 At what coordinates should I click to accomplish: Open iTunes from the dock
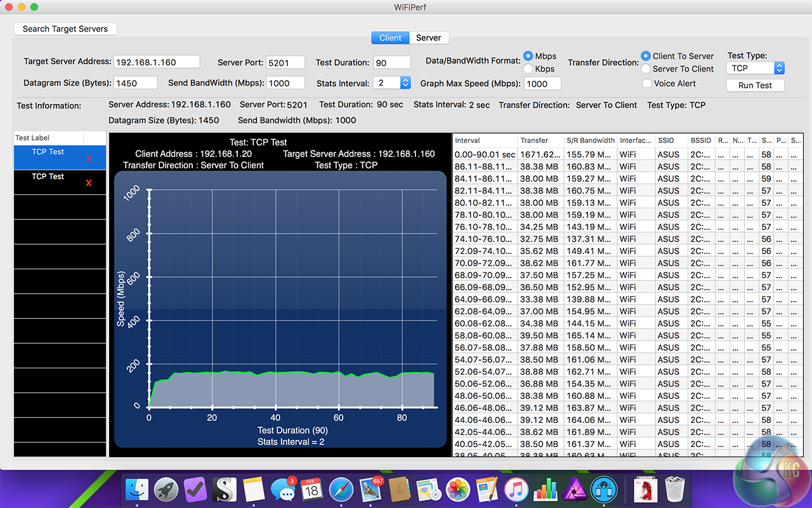pos(516,490)
